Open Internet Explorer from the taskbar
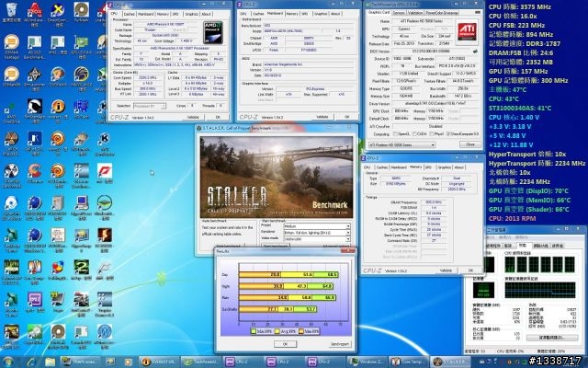 point(31,362)
